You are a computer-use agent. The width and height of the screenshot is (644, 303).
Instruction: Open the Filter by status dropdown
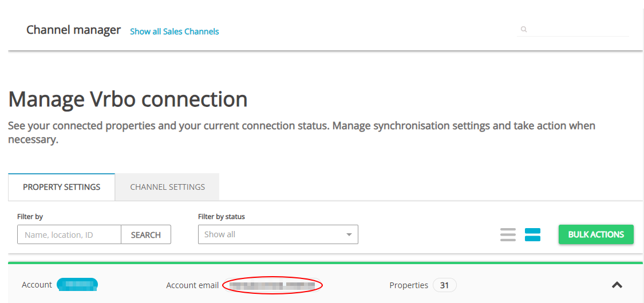(x=278, y=234)
